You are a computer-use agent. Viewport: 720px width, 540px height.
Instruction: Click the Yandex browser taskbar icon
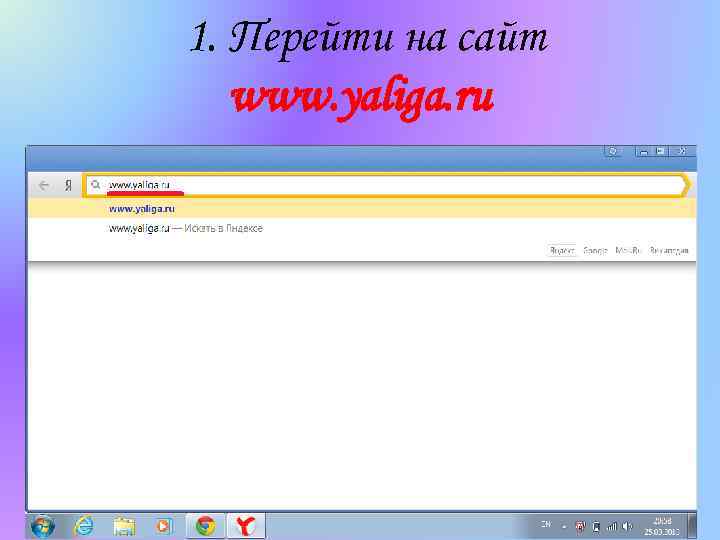(246, 526)
